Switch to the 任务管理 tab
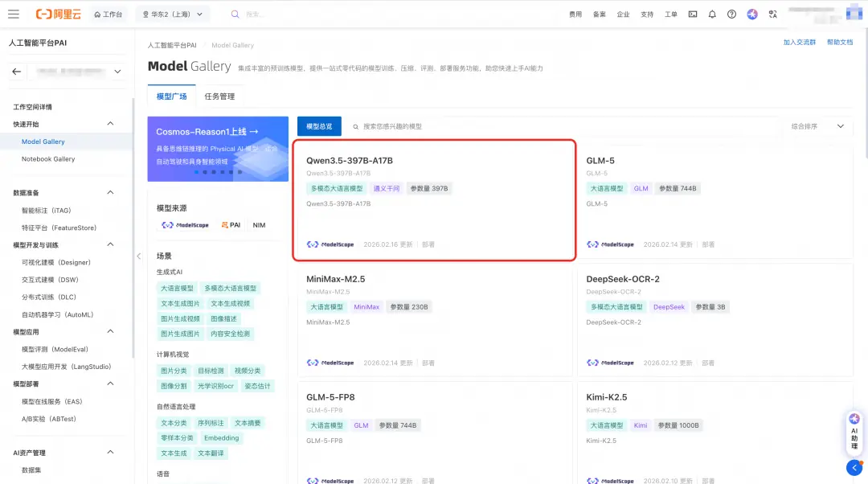Screen dimensions: 868x484 [219, 96]
